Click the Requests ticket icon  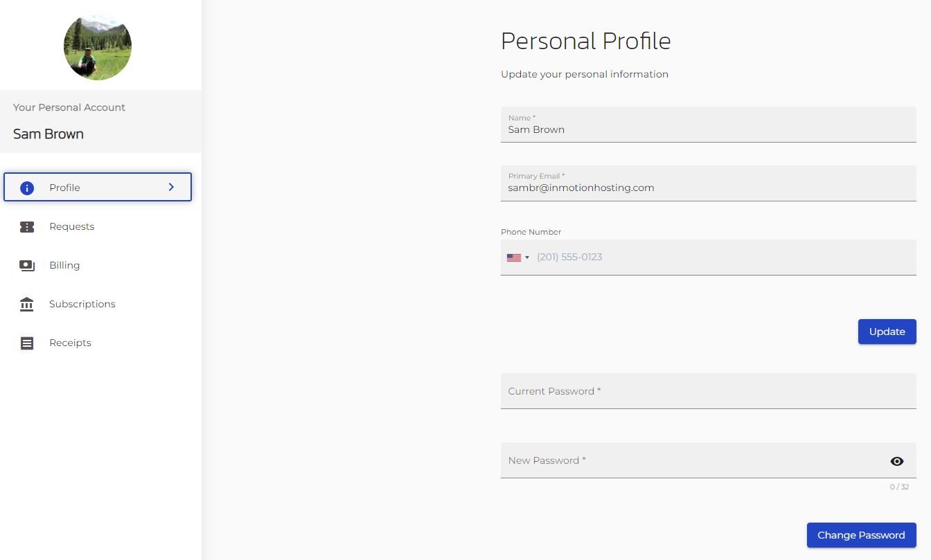[x=27, y=226]
